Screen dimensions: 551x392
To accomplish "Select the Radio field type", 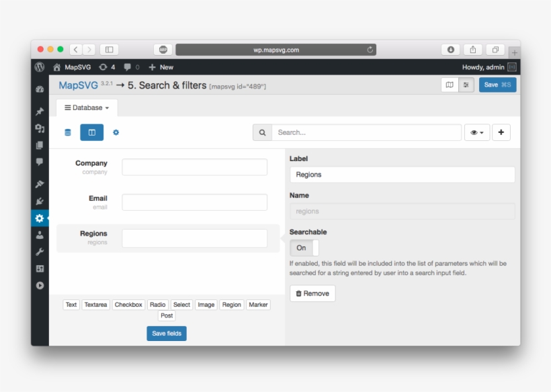I will 157,304.
